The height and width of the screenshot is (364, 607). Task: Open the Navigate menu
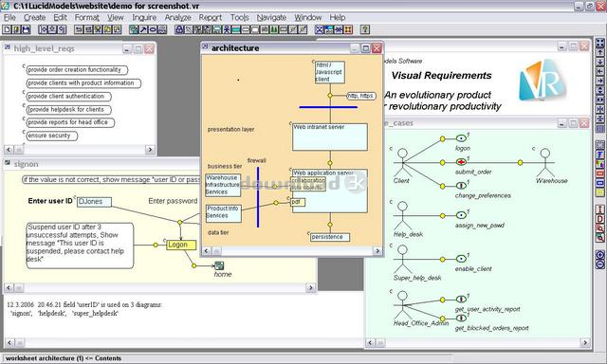tap(271, 17)
